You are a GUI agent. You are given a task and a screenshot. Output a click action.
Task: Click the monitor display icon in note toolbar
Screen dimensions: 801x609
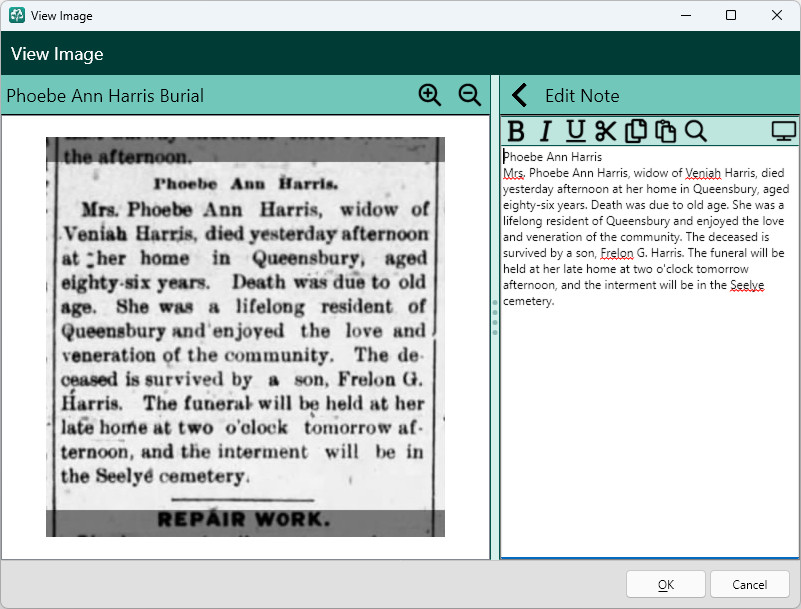click(x=784, y=131)
